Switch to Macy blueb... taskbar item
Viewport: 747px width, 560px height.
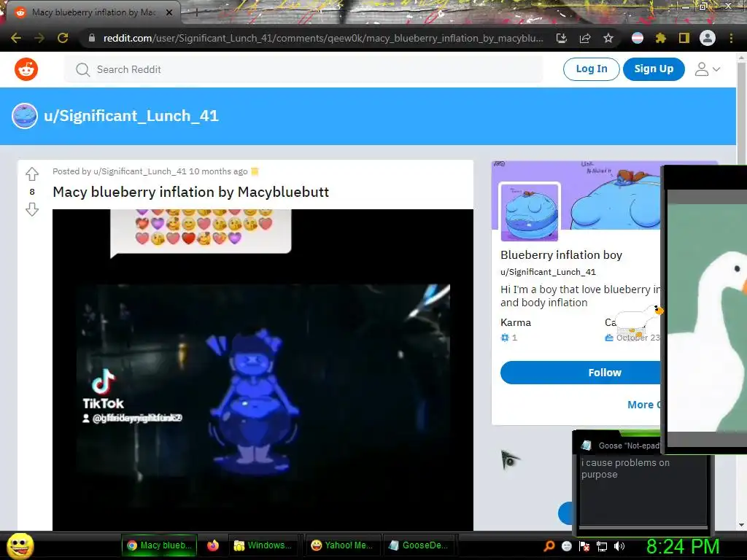coord(159,545)
